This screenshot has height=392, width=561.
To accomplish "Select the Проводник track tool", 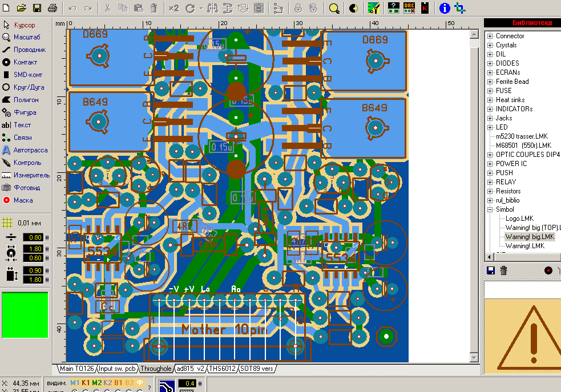I will [25, 50].
